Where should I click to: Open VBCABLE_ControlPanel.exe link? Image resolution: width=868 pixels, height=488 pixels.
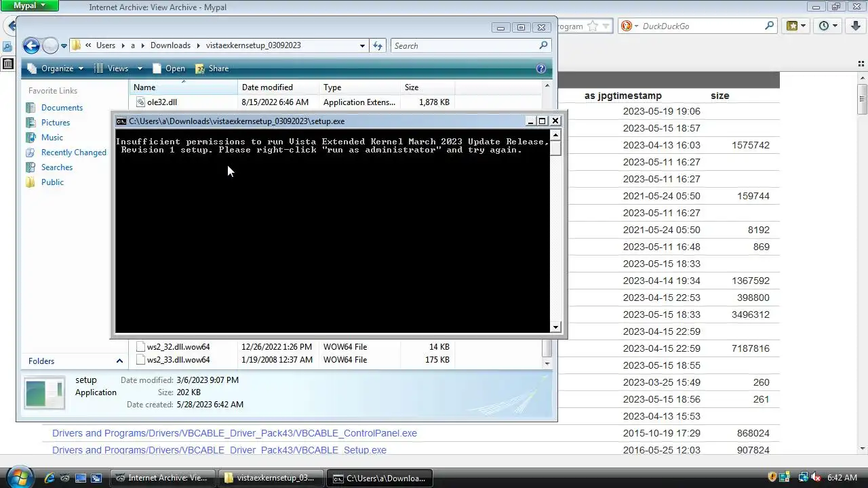click(235, 433)
